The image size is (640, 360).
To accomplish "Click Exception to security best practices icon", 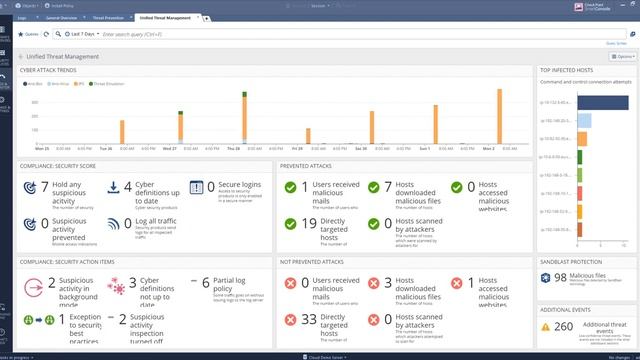I will pyautogui.click(x=39, y=320).
